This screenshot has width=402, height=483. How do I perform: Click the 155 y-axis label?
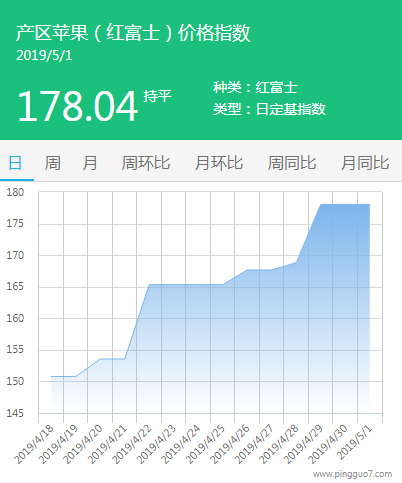(x=15, y=349)
